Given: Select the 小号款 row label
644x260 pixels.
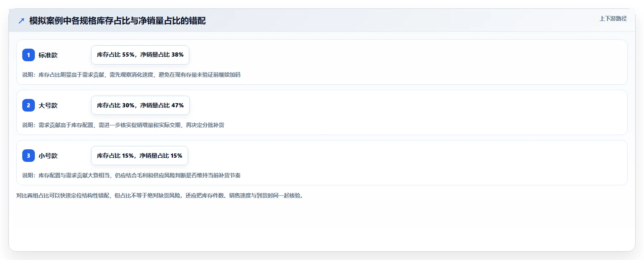Looking at the screenshot, I should pyautogui.click(x=48, y=156).
